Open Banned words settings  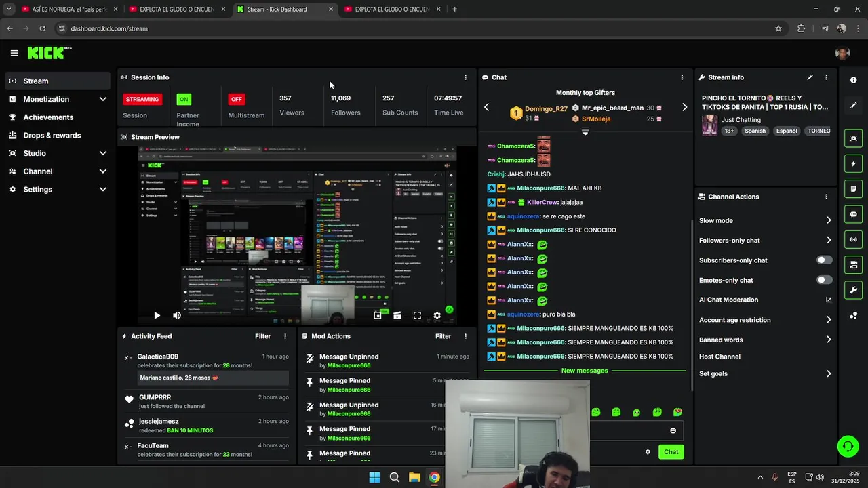(765, 340)
